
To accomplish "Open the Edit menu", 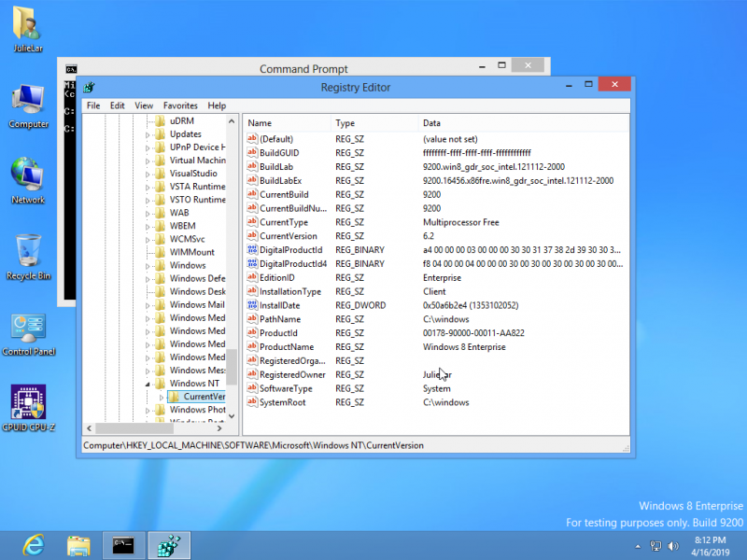I will click(118, 105).
